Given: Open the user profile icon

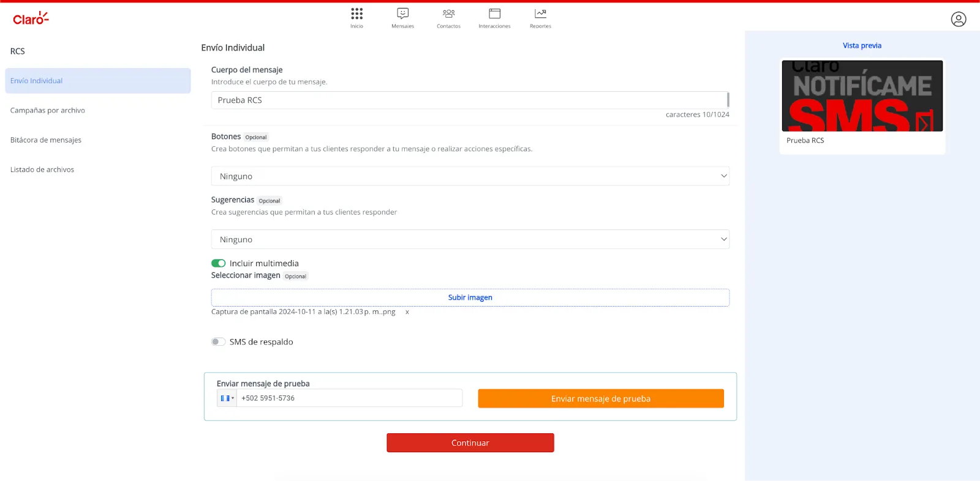Looking at the screenshot, I should coord(959,20).
